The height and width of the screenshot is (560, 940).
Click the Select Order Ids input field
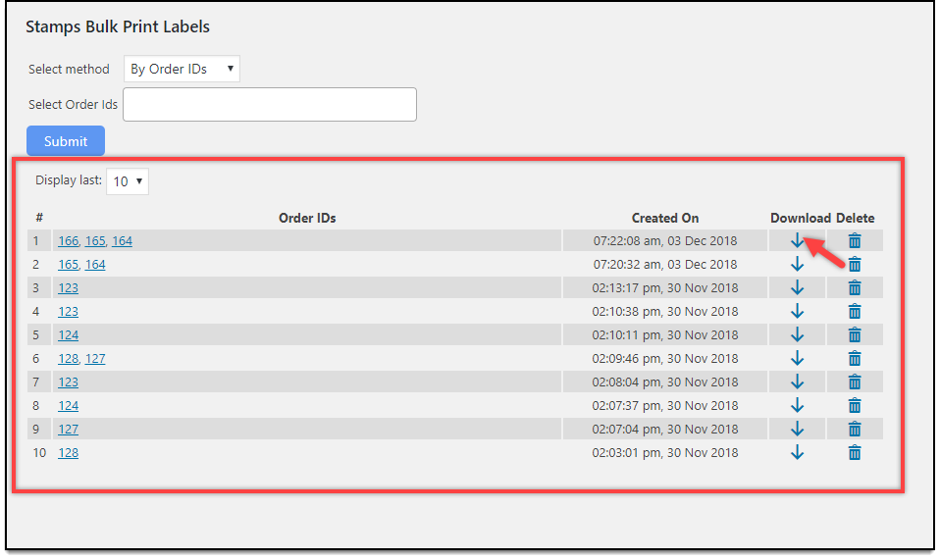coord(270,104)
